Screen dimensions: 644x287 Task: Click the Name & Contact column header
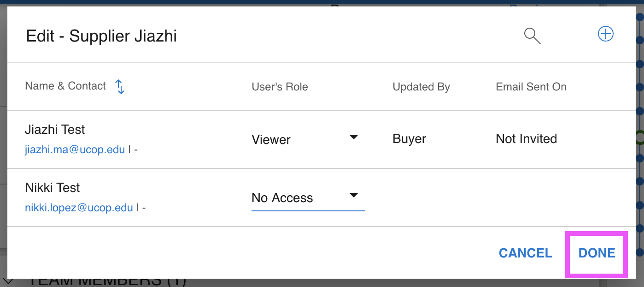point(65,86)
